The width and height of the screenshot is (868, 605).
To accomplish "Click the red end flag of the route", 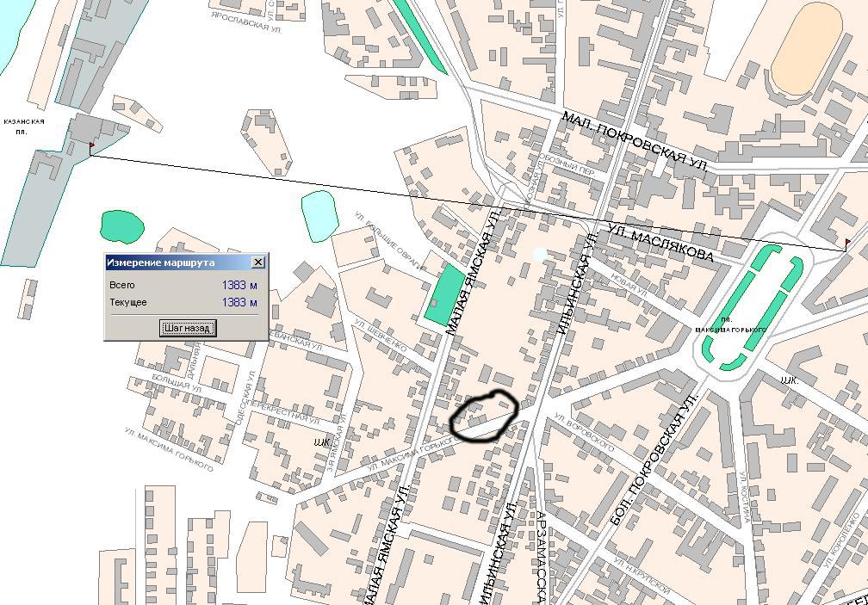I will 846,244.
